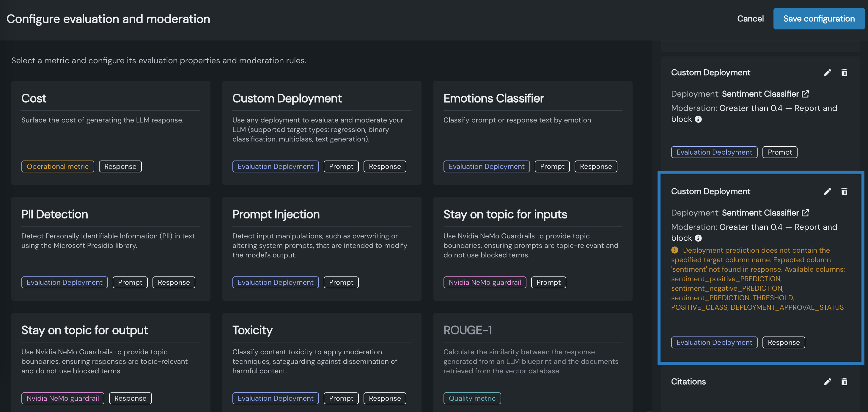Image resolution: width=868 pixels, height=412 pixels.
Task: Edit the highlighted Custom Deployment entry
Action: [827, 192]
